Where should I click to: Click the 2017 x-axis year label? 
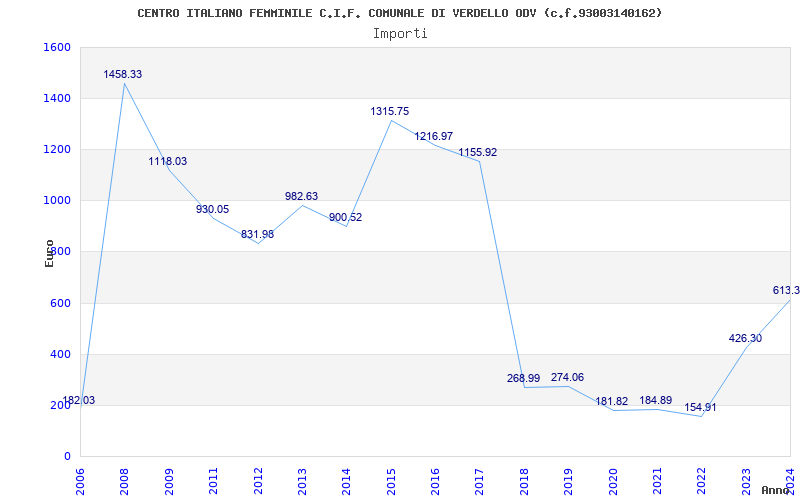480,481
